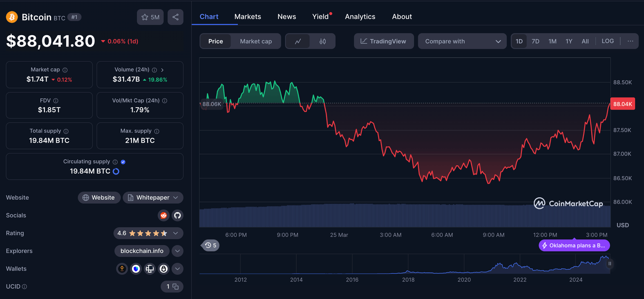Select the line chart icon

(x=298, y=41)
